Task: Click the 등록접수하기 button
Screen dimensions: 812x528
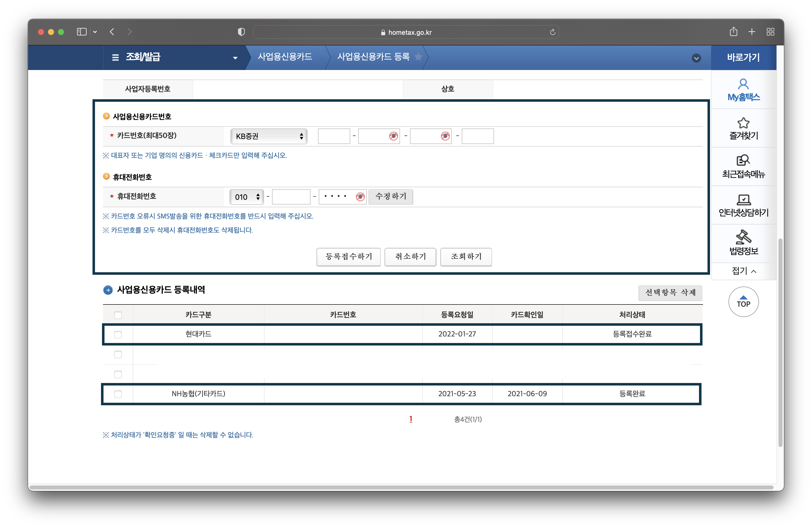Action: point(348,256)
